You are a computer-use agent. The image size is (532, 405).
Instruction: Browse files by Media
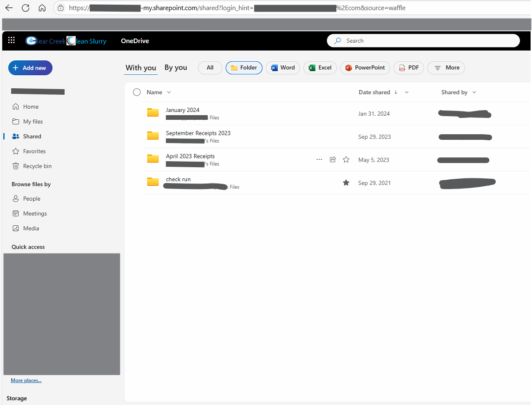pyautogui.click(x=26, y=229)
